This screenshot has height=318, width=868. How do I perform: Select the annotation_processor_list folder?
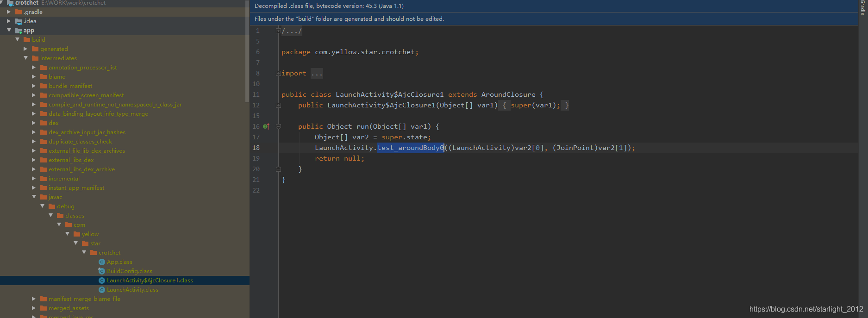click(x=82, y=68)
